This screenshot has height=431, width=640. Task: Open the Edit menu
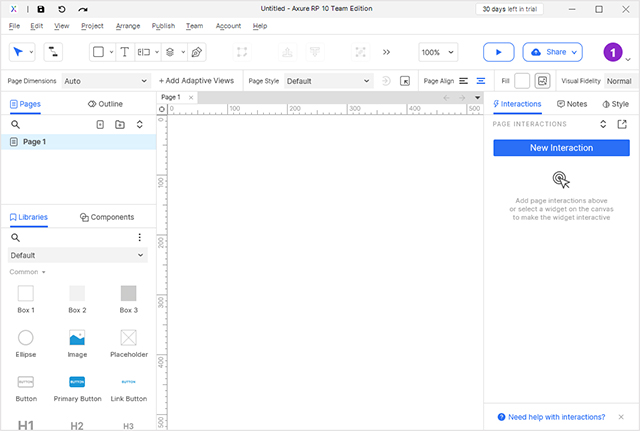[x=36, y=26]
